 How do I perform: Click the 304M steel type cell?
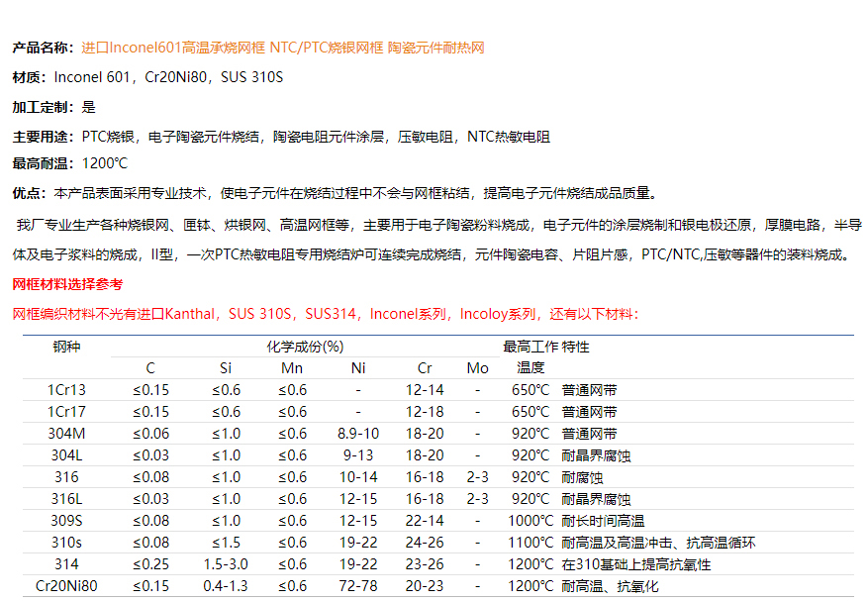click(66, 434)
